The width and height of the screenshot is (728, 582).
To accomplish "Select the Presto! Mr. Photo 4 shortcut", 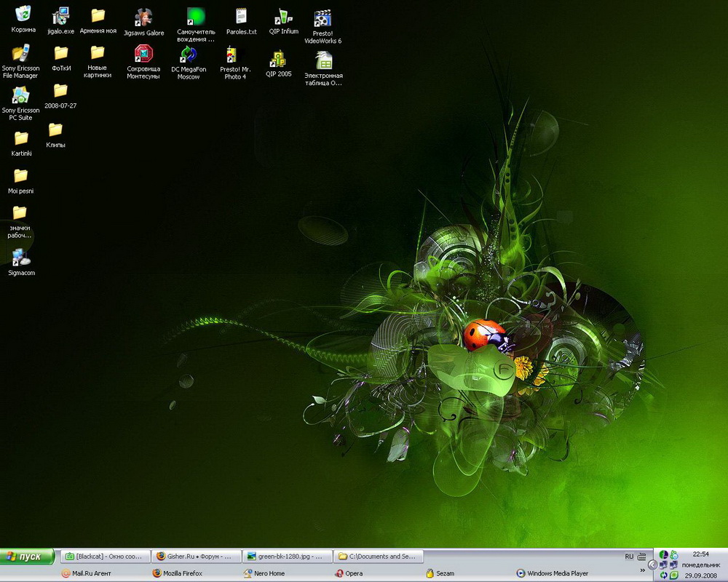I will pyautogui.click(x=234, y=55).
